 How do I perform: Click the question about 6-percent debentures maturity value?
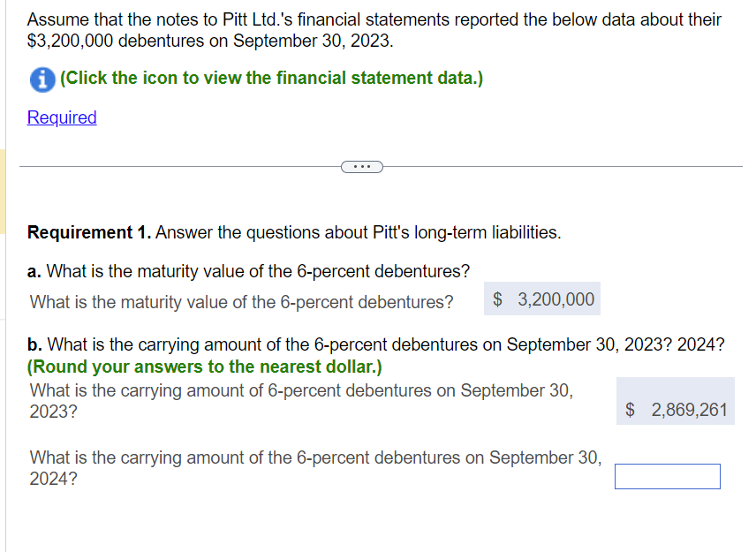(248, 271)
